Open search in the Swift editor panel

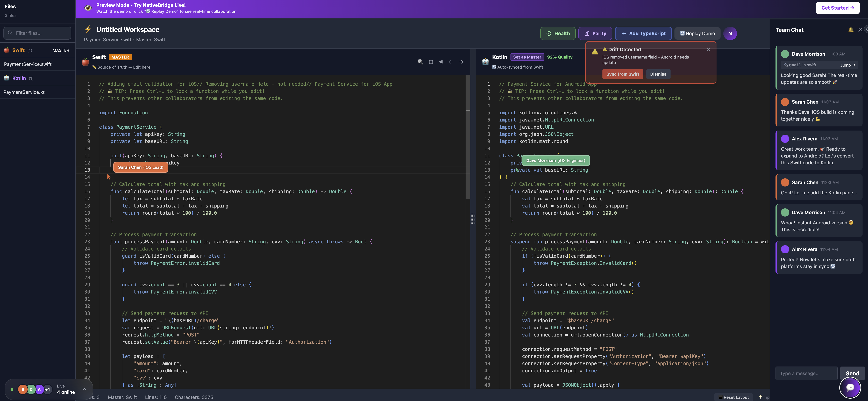420,62
